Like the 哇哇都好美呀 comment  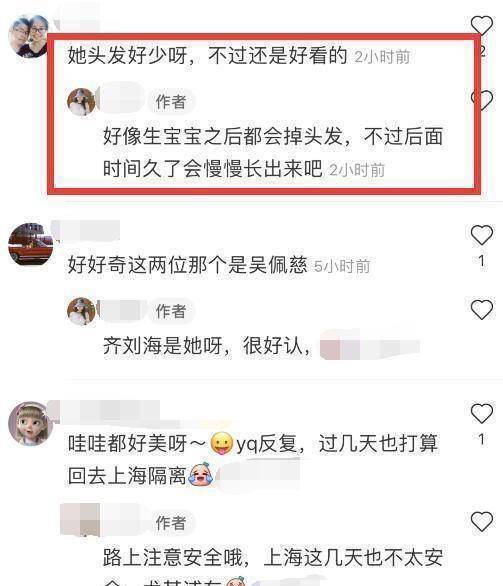482,413
